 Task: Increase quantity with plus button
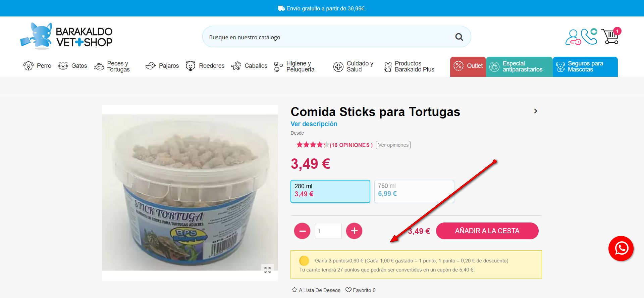coord(354,231)
